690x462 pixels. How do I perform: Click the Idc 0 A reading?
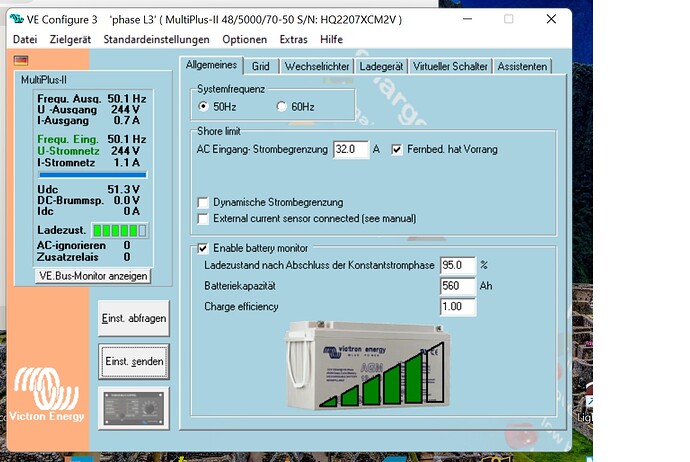[x=88, y=211]
